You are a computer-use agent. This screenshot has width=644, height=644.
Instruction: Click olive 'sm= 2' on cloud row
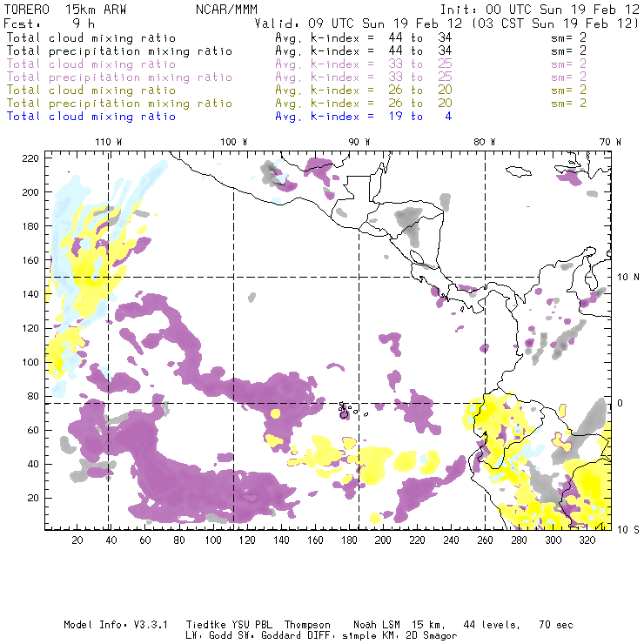(x=568, y=90)
